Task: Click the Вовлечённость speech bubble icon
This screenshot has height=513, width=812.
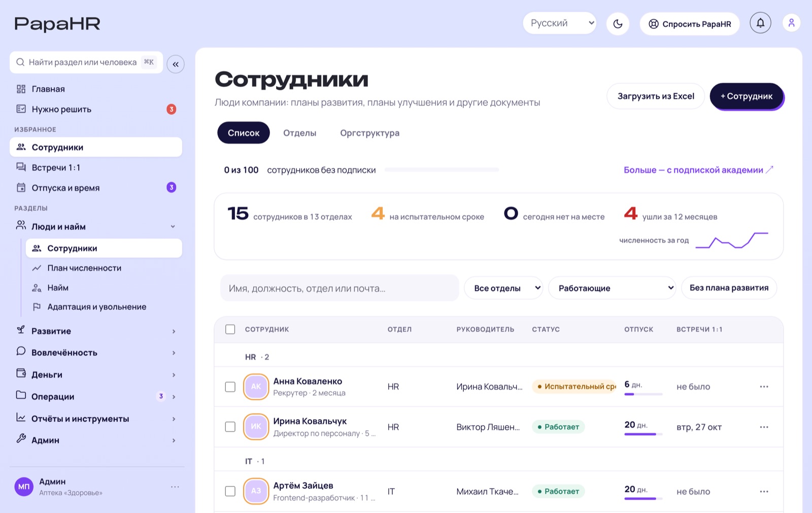Action: tap(21, 351)
